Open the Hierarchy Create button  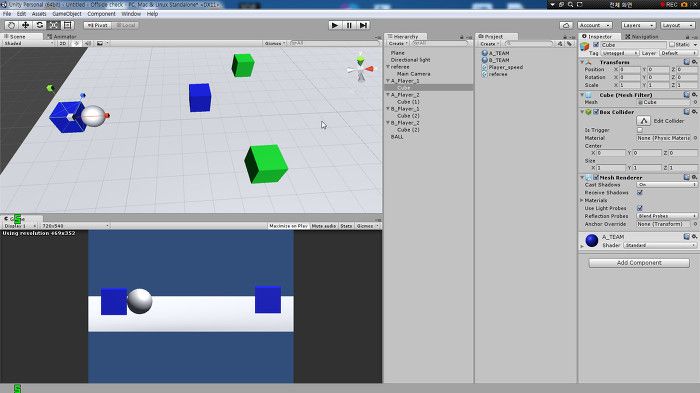tap(397, 44)
